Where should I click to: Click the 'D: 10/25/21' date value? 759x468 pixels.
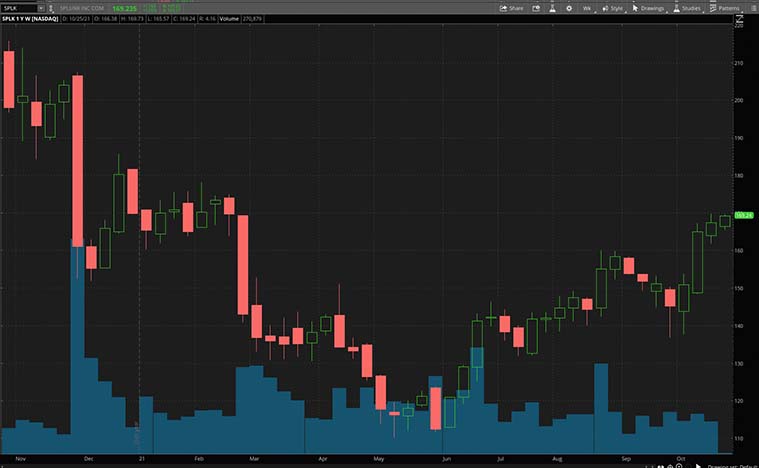(x=76, y=19)
